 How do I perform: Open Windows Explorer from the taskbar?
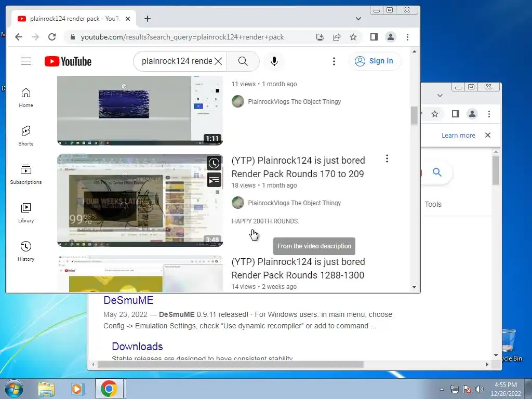coord(46,389)
